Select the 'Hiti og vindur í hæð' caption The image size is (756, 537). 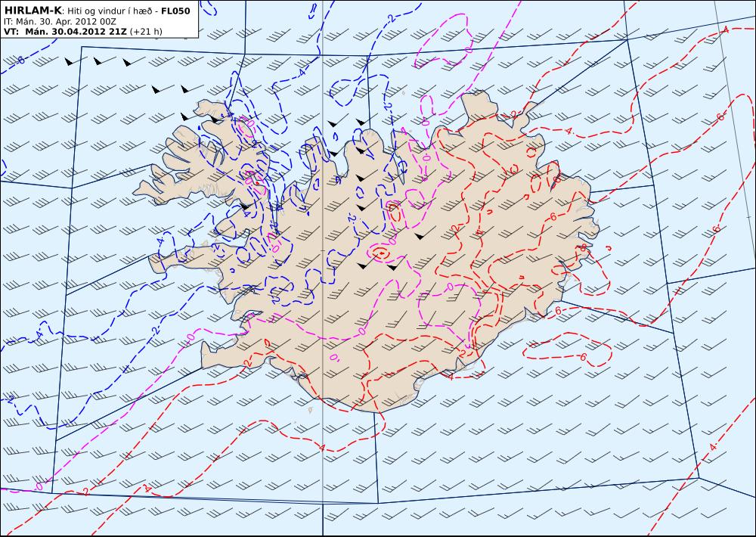pos(110,11)
